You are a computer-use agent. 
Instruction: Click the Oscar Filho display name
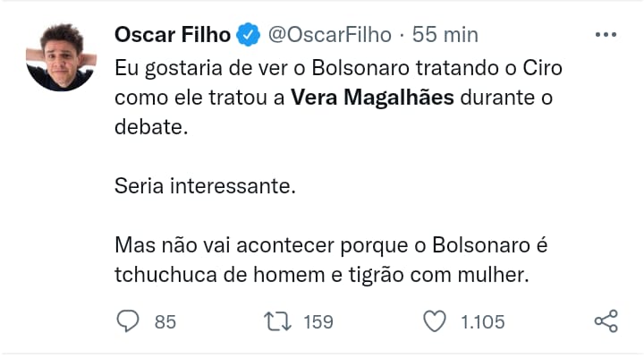pyautogui.click(x=172, y=35)
